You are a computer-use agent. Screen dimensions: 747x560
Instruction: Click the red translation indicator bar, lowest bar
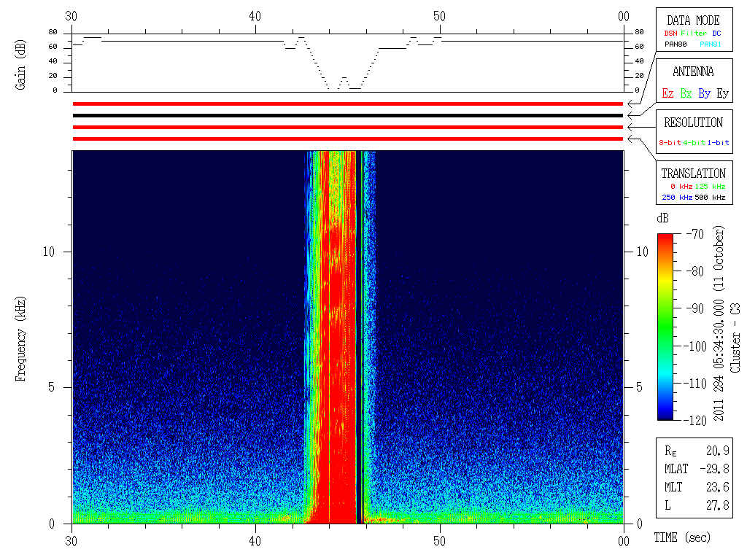[348, 139]
